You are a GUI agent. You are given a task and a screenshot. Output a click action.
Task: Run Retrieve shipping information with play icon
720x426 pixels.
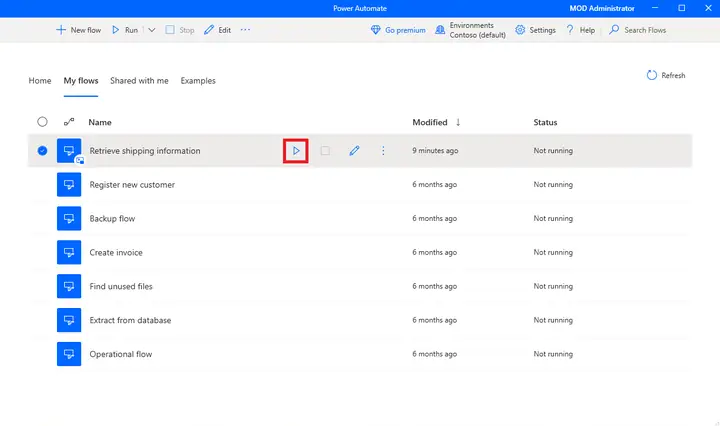click(x=296, y=151)
